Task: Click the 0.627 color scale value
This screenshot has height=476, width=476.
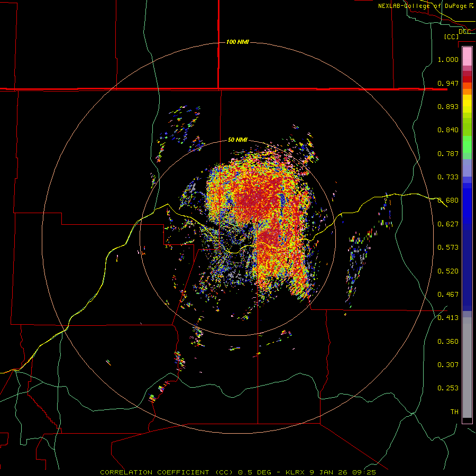Action: [x=448, y=224]
